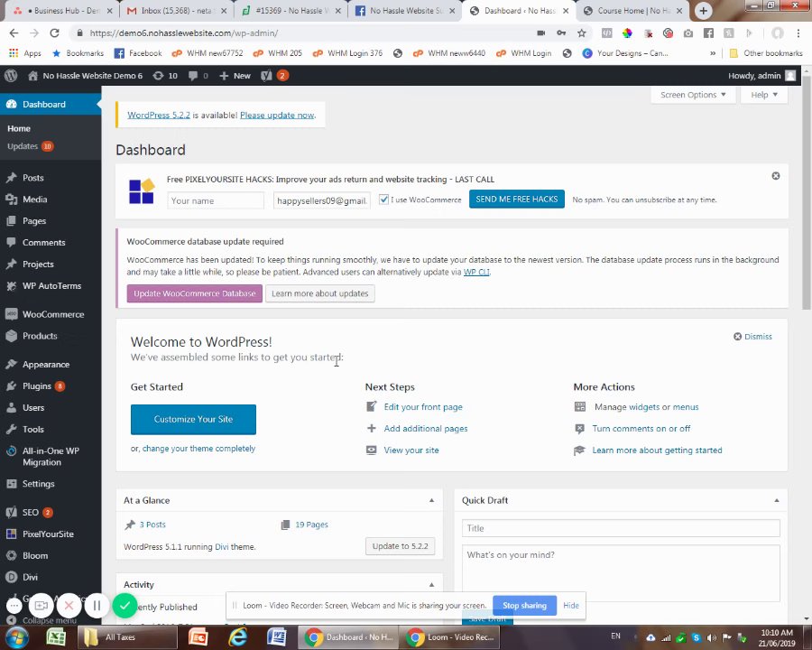The image size is (812, 650).
Task: Click the WordPress logo in admin bar
Action: click(11, 76)
